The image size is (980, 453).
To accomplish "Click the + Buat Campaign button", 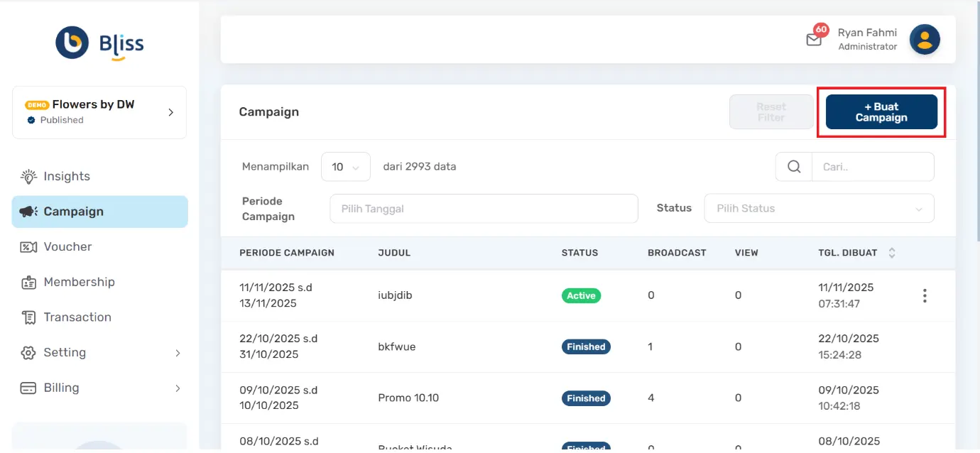I will (x=881, y=112).
